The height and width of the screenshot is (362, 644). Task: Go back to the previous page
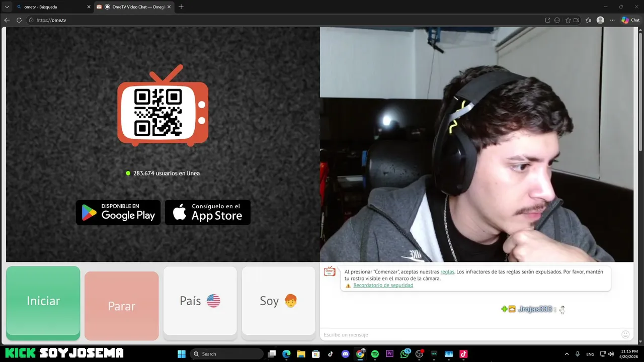7,20
